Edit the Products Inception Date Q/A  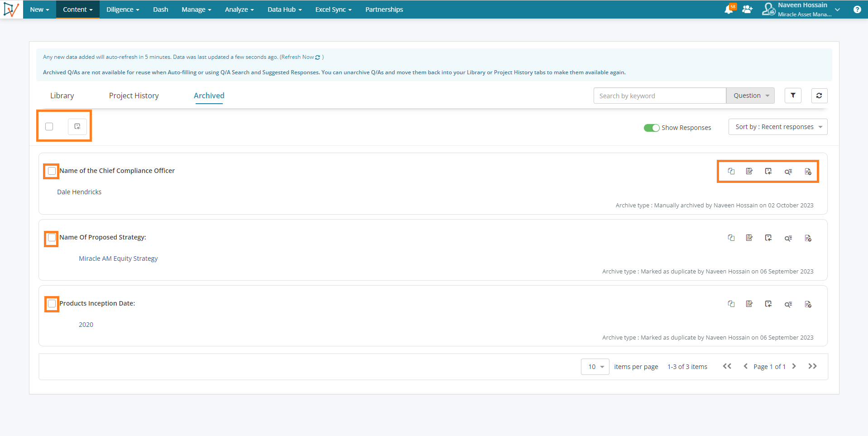(x=749, y=304)
